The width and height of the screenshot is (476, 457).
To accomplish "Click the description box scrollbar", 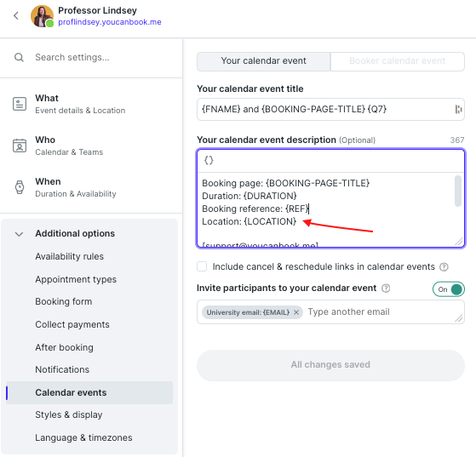I will [458, 191].
